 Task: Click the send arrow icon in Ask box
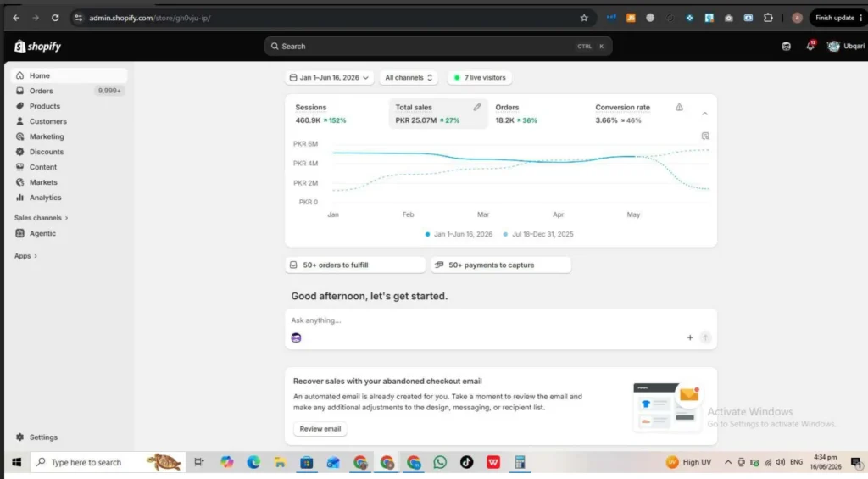click(x=705, y=337)
